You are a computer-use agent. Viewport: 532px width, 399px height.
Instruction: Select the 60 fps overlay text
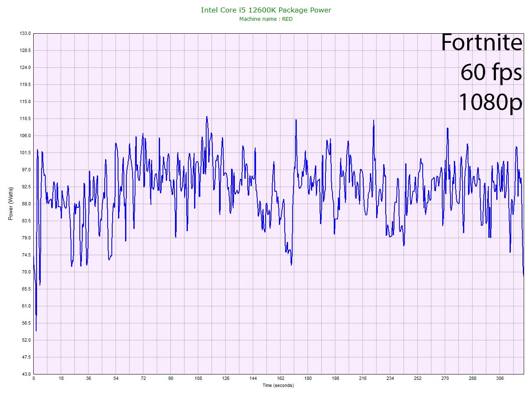491,72
